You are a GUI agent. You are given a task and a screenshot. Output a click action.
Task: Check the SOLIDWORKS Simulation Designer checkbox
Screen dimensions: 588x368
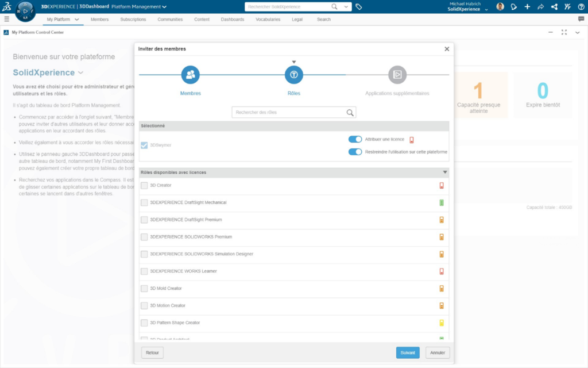[144, 254]
